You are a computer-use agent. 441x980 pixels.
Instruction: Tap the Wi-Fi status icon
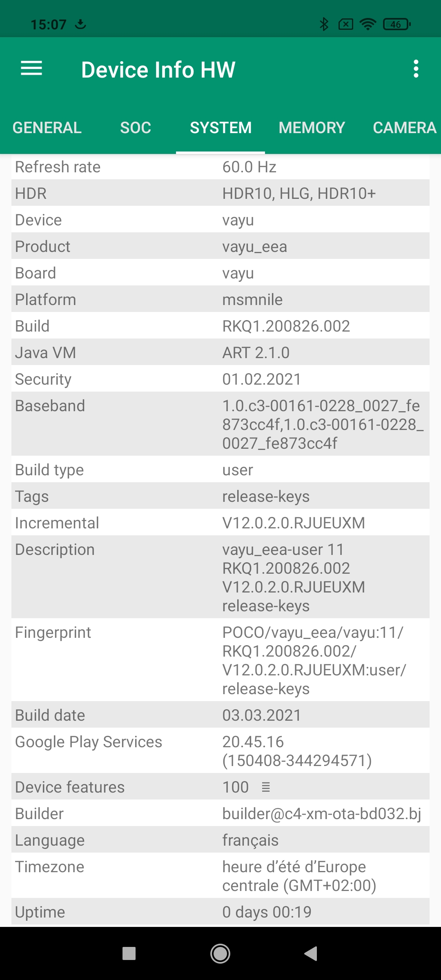(x=368, y=24)
